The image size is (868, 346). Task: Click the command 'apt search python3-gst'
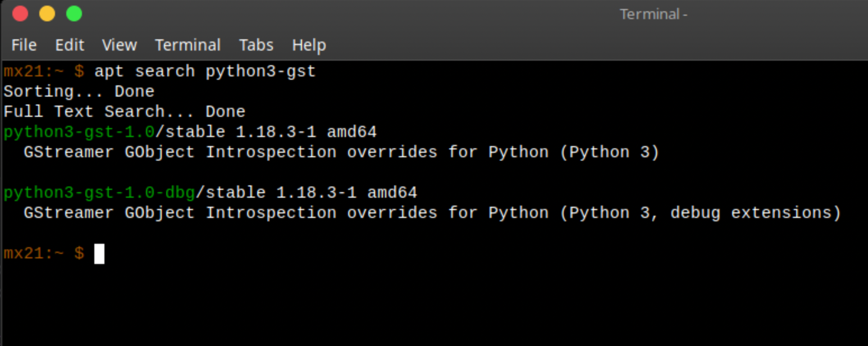tap(205, 72)
